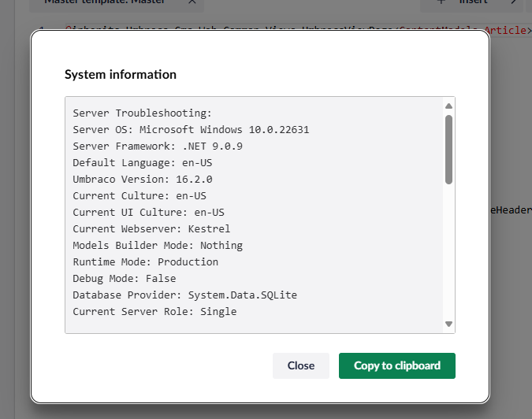The width and height of the screenshot is (532, 419).
Task: Click the Debug Mode False line
Action: (x=125, y=279)
